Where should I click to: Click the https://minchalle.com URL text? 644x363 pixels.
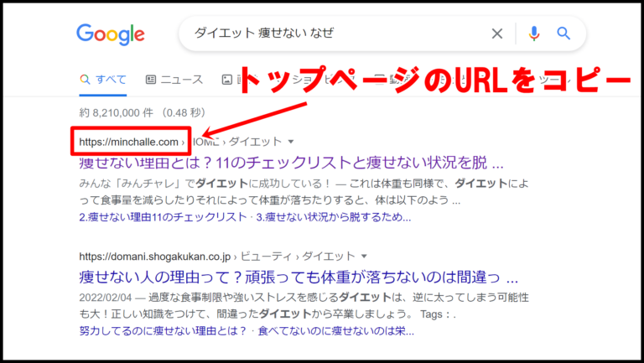coord(128,142)
